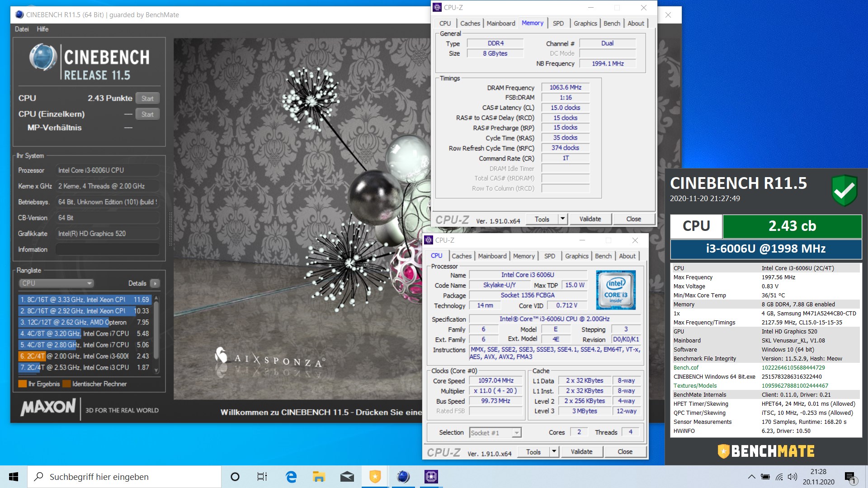Switch to SPD tab in upper CPU-Z window
This screenshot has height=488, width=868.
558,23
